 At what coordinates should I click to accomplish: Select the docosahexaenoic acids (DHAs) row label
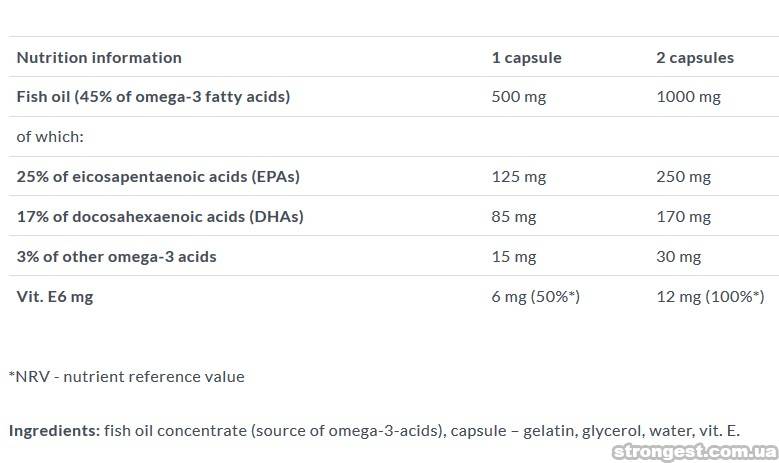[x=160, y=216]
